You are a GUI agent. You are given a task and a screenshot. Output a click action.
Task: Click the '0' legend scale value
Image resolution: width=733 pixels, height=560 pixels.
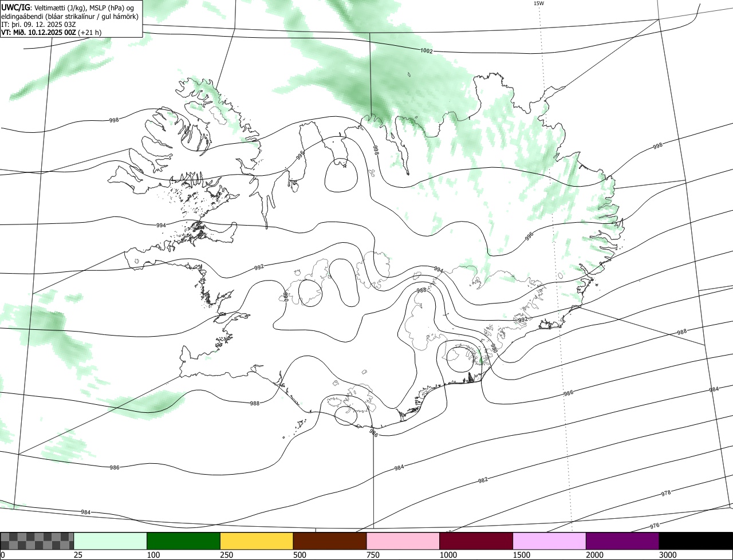coord(3,555)
